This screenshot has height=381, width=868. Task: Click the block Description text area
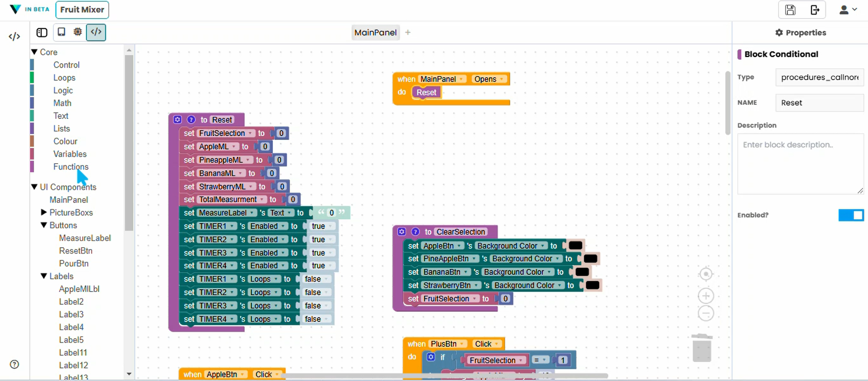801,164
